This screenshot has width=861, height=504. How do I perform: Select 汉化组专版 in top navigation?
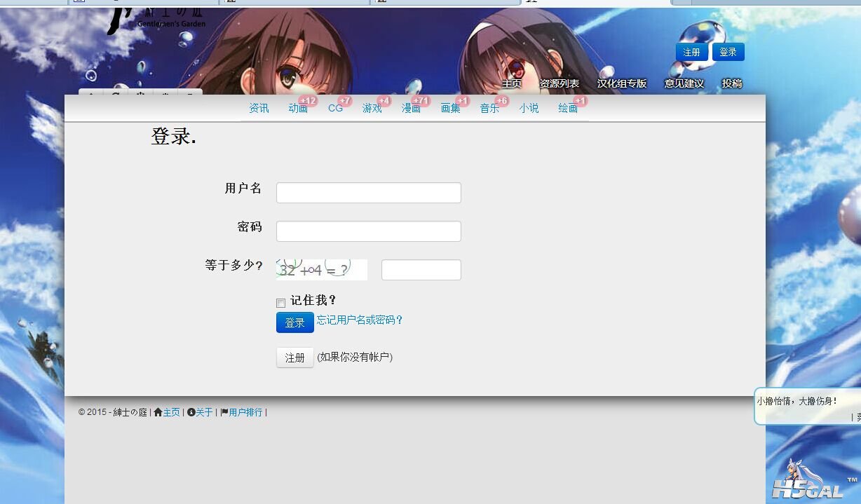point(621,83)
